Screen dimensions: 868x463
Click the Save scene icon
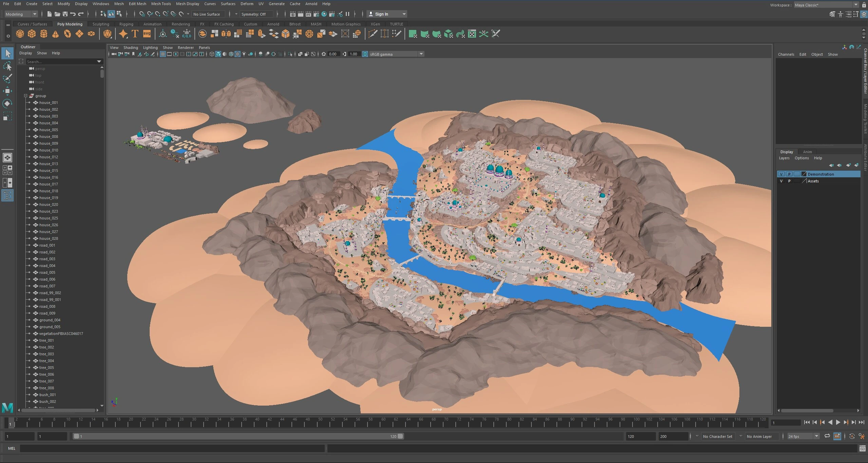[65, 14]
